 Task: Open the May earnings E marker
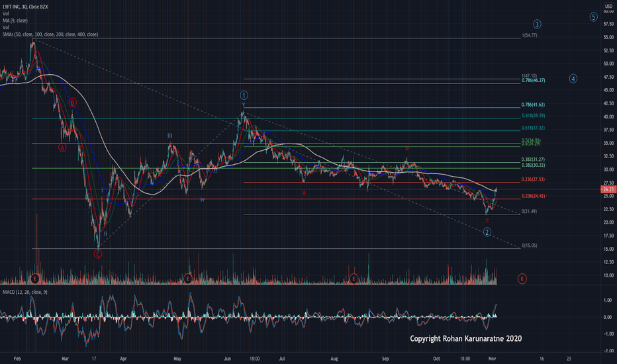pyautogui.click(x=188, y=279)
